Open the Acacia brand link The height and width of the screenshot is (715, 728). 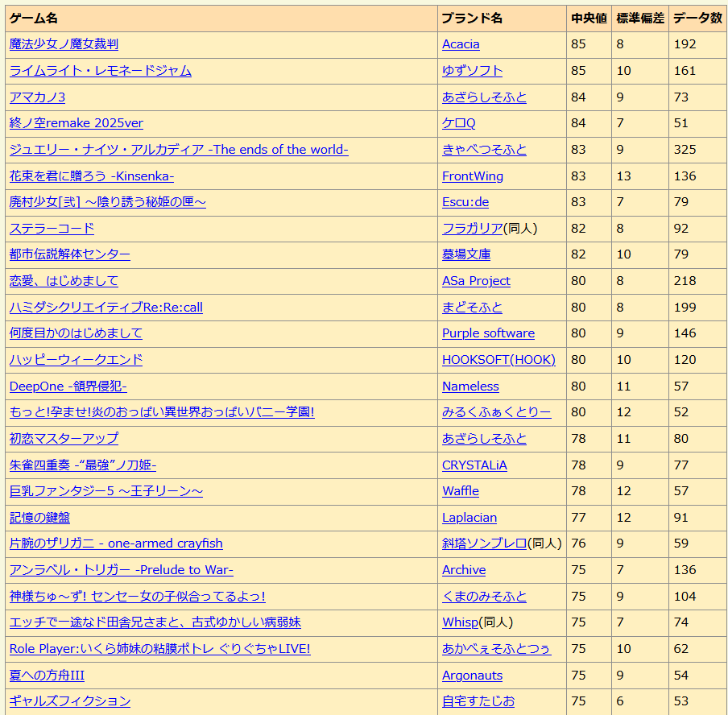point(461,44)
